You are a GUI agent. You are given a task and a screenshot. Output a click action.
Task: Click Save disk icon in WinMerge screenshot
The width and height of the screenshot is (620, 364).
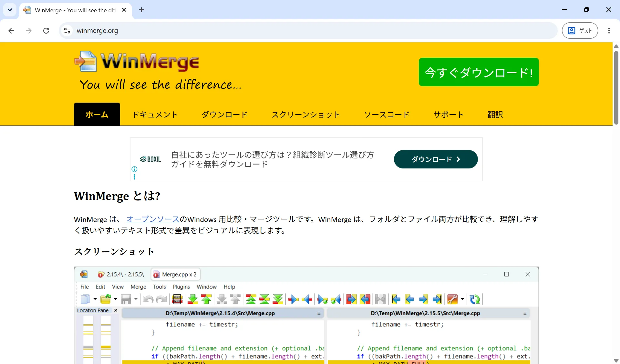[x=126, y=299]
